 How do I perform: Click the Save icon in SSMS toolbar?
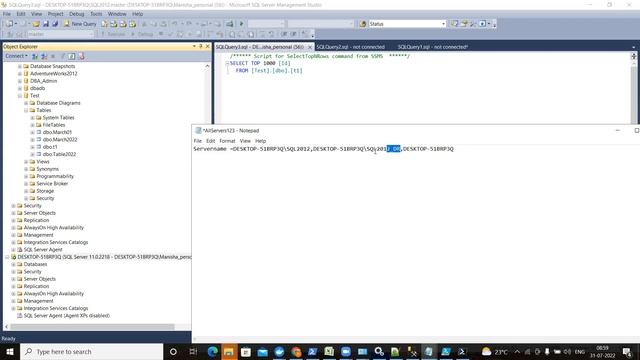click(x=46, y=24)
